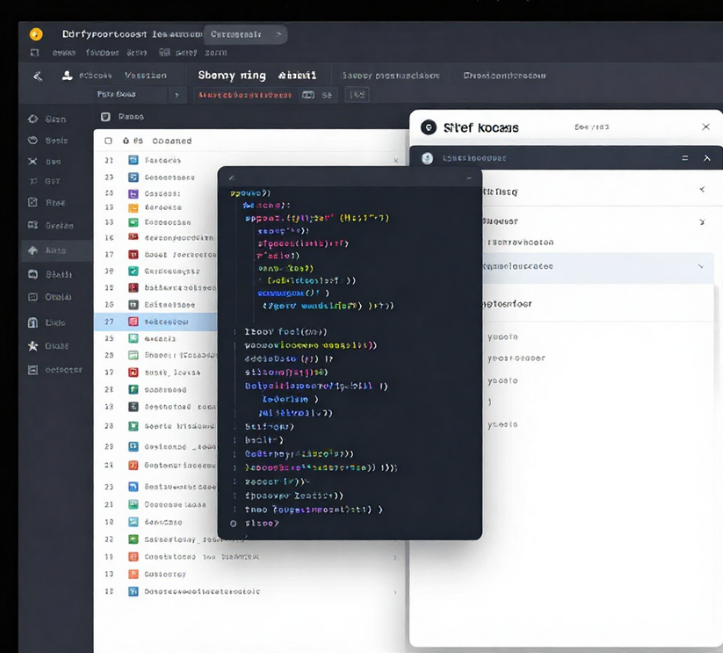Click the person profile icon in the toolbar
The height and width of the screenshot is (653, 723).
point(67,76)
